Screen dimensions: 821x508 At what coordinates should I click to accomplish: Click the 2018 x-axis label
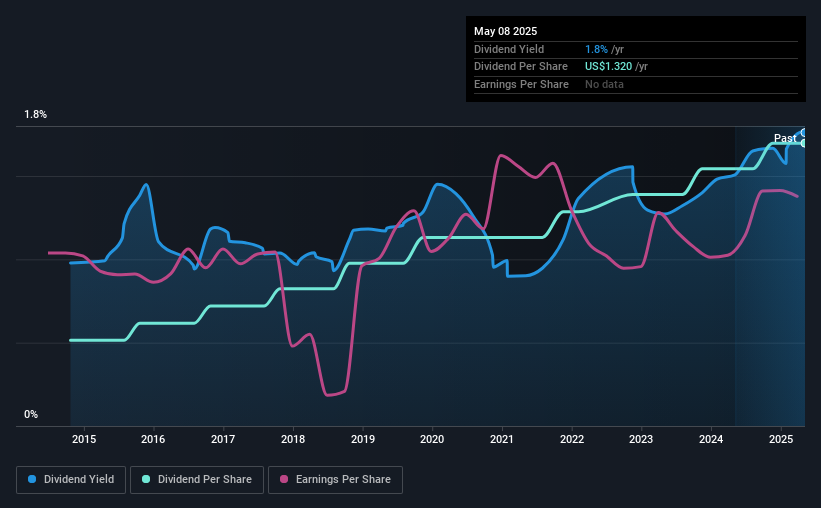tap(293, 439)
